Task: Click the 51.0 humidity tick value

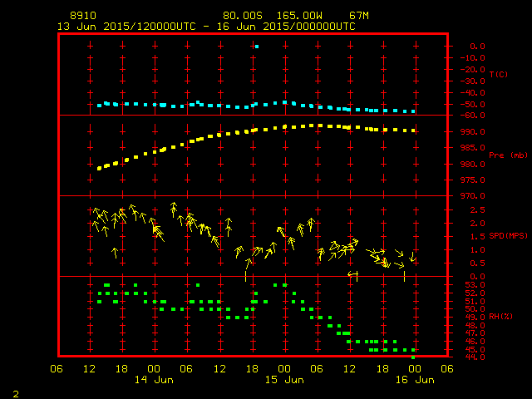Action: pyautogui.click(x=475, y=302)
